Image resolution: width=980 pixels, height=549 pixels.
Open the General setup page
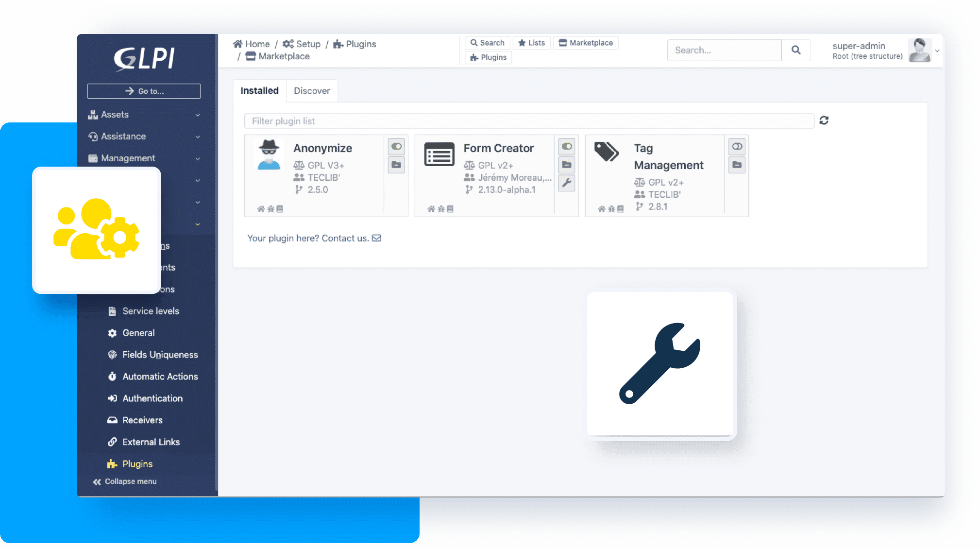tap(138, 333)
